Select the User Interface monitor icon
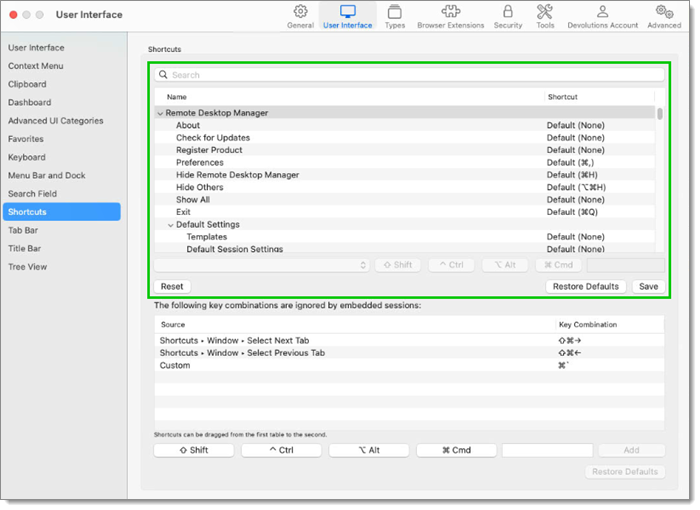The image size is (700, 510). (348, 12)
